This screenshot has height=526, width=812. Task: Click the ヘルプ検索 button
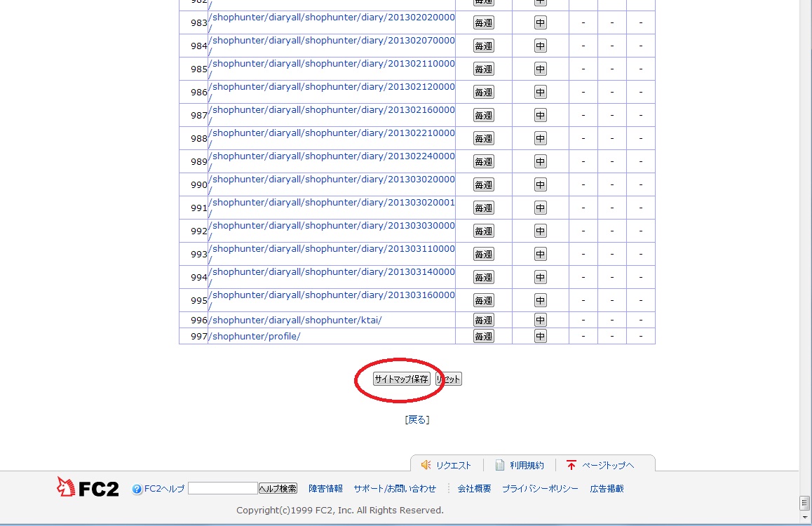tap(278, 488)
